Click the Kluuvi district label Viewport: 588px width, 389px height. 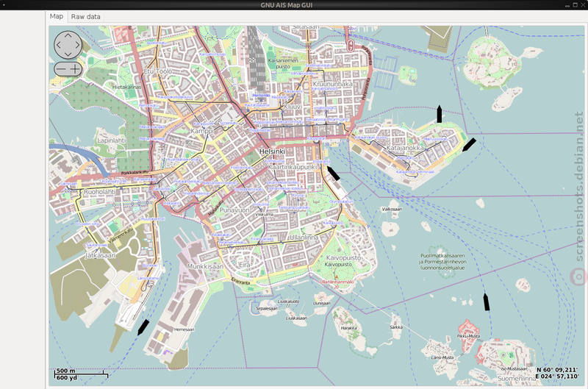click(293, 107)
